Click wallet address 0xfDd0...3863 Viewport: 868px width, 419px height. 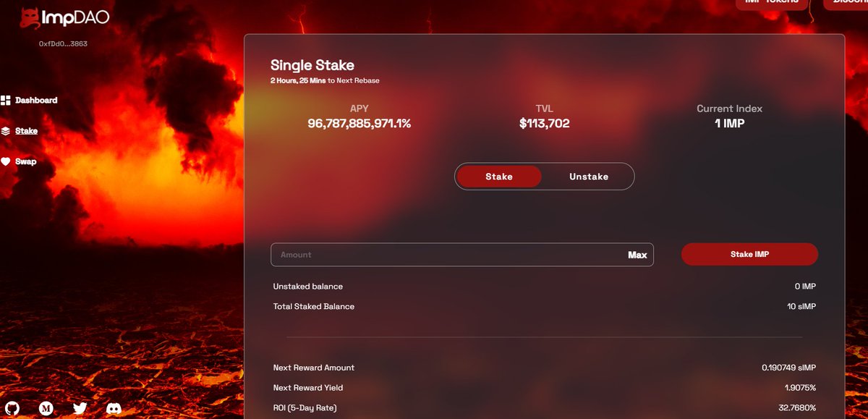(64, 43)
